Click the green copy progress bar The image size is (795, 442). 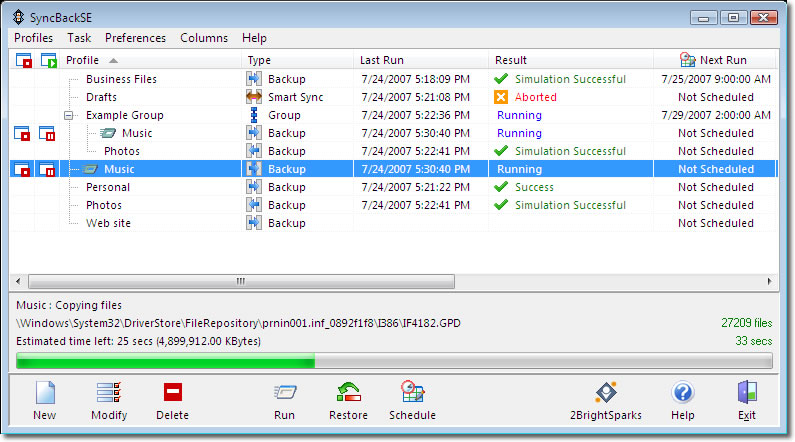coord(165,361)
